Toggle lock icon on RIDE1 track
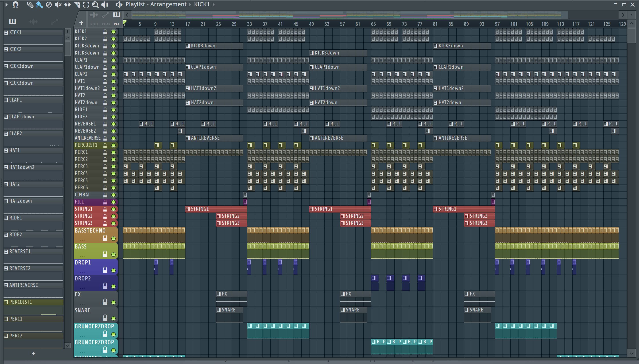 click(x=105, y=110)
